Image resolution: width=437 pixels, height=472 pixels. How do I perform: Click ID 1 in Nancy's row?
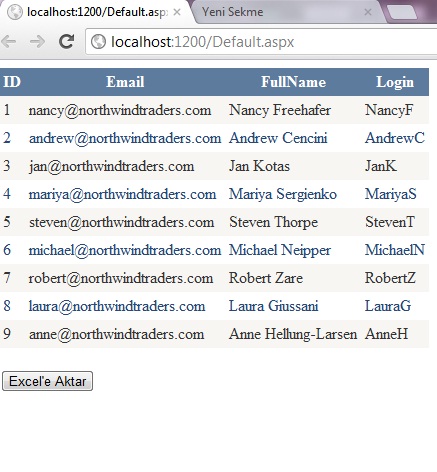pos(7,110)
